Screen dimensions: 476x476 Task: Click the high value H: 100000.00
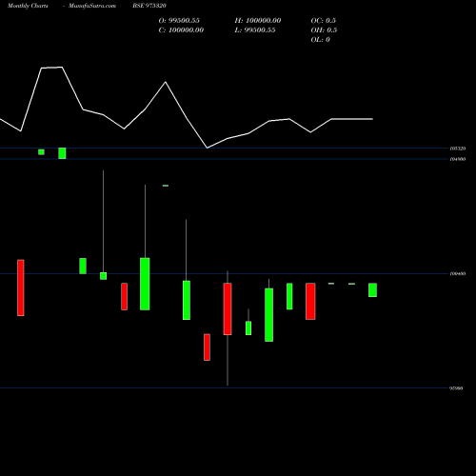tap(258, 20)
